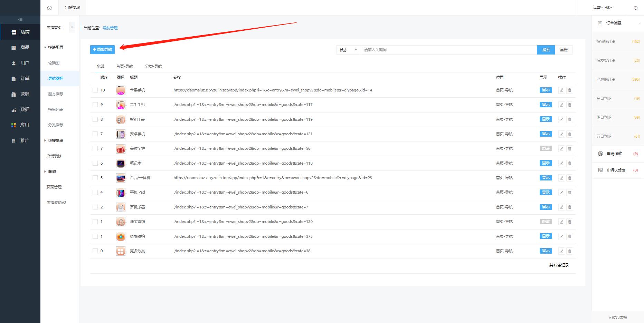Click the 搜索 button
The width and height of the screenshot is (644, 323).
[x=546, y=50]
